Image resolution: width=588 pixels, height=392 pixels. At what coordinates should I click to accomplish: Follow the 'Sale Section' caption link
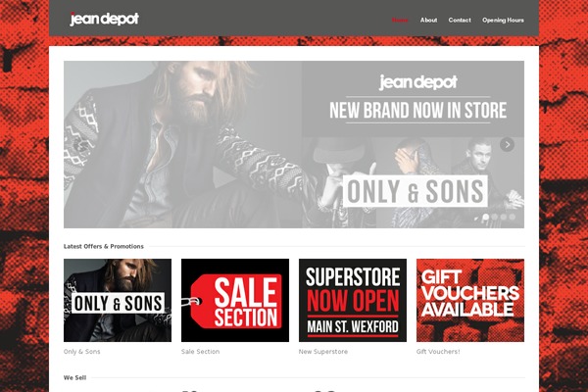(200, 352)
